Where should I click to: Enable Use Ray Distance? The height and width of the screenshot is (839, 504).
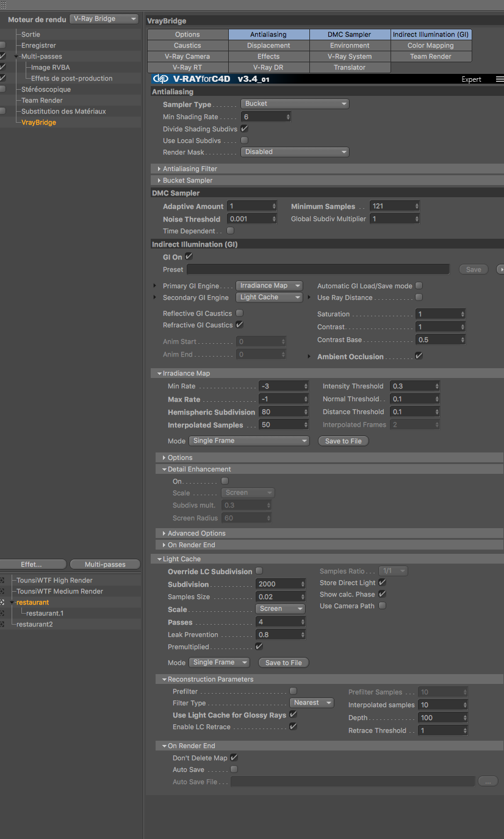pos(419,297)
